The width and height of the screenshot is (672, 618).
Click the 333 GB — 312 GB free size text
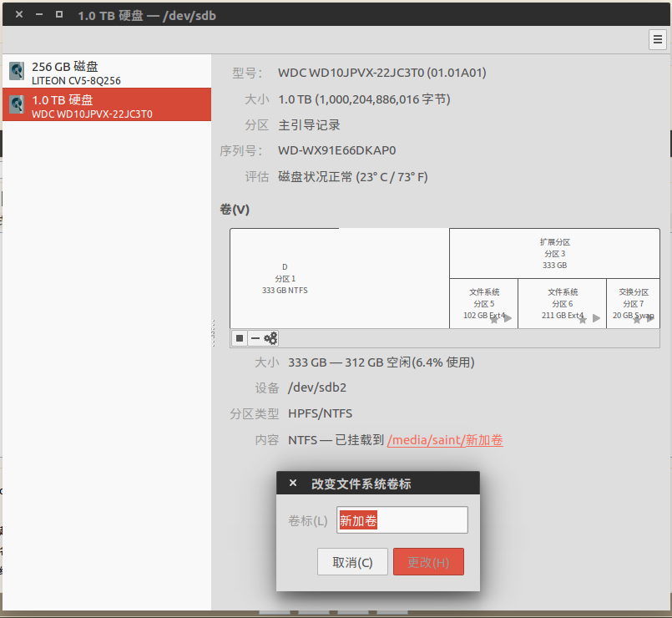[381, 362]
